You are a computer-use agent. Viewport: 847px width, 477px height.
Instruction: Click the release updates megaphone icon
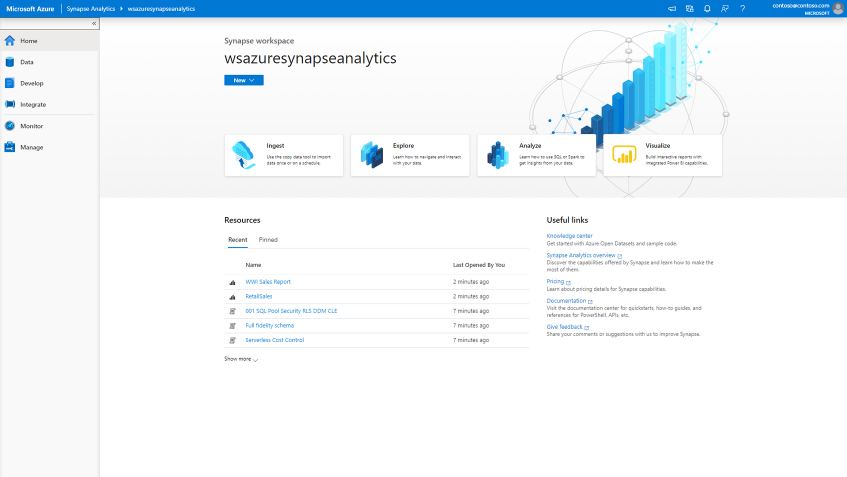pyautogui.click(x=672, y=8)
